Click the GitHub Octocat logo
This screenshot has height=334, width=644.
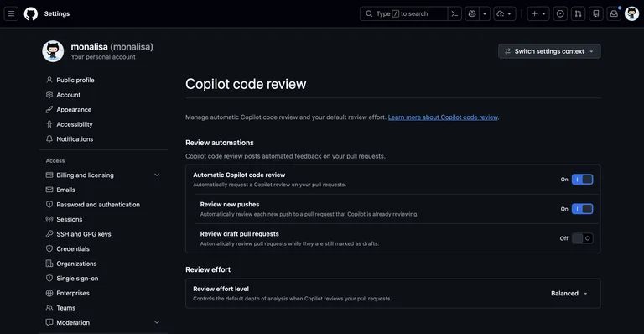(31, 13)
